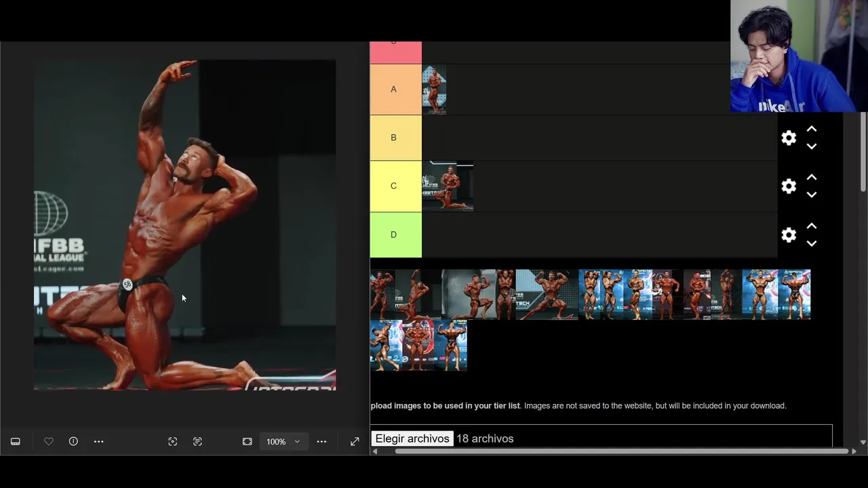Click the vertical scrollbar thumb on right edge

(863, 152)
